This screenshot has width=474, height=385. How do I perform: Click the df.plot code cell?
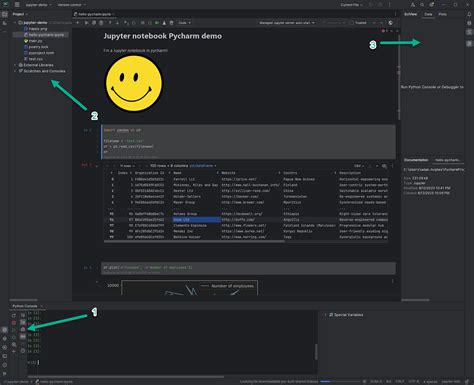248,269
